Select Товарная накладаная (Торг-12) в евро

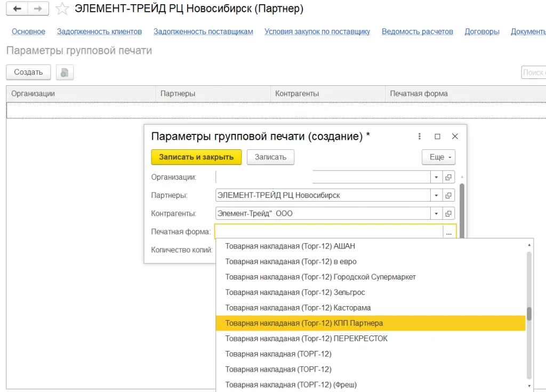pos(371,262)
